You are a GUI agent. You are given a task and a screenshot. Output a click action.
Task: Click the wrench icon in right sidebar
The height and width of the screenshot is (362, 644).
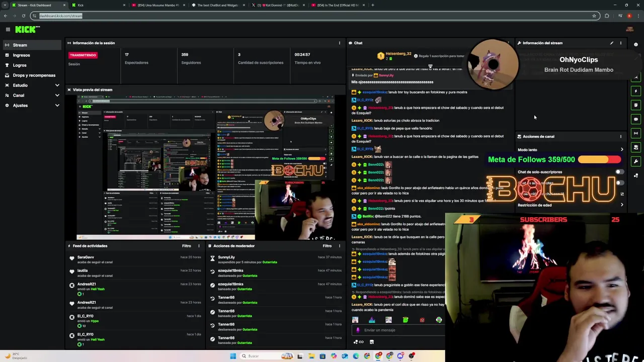point(636,161)
